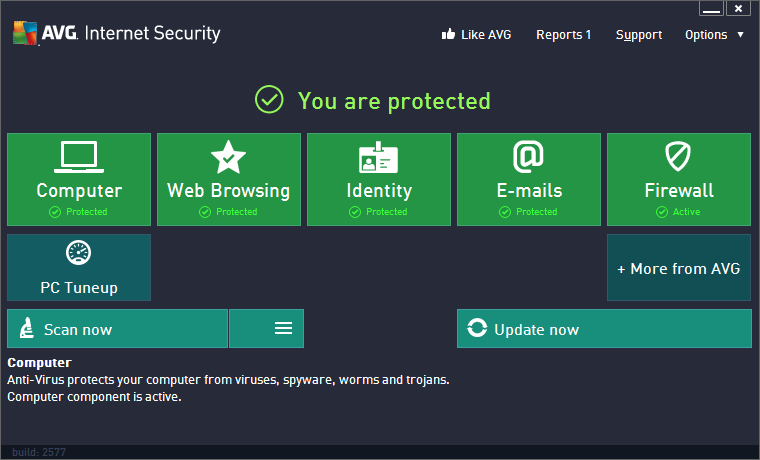The image size is (760, 460).
Task: Click the @ icon on E-mails tile
Action: (x=528, y=157)
